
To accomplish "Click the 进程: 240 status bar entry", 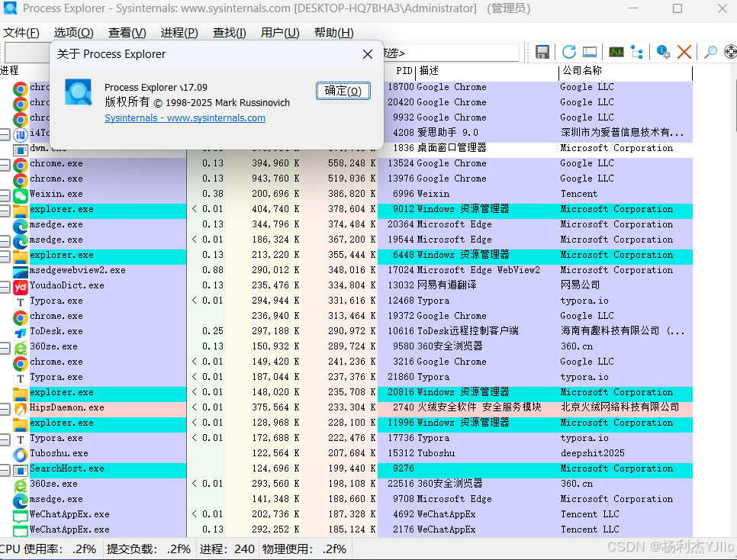I will coord(227,549).
